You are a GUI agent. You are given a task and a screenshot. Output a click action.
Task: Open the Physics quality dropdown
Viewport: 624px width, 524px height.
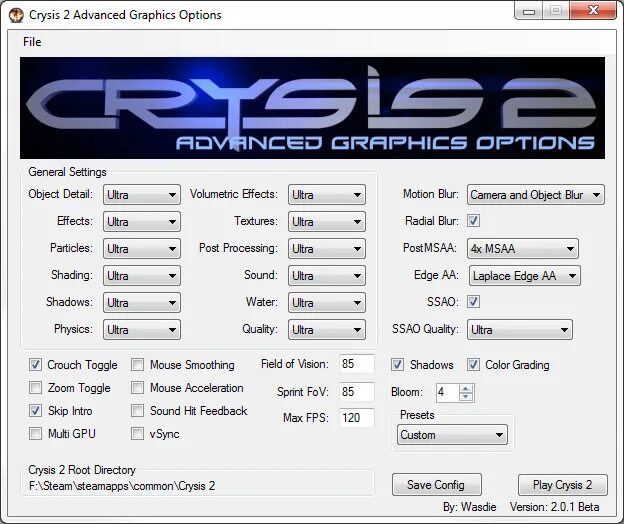142,330
